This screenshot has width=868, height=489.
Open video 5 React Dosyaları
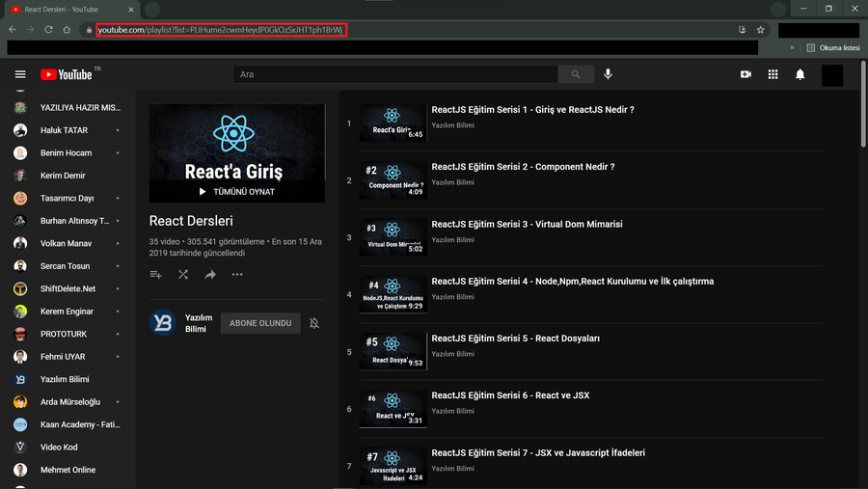(515, 339)
